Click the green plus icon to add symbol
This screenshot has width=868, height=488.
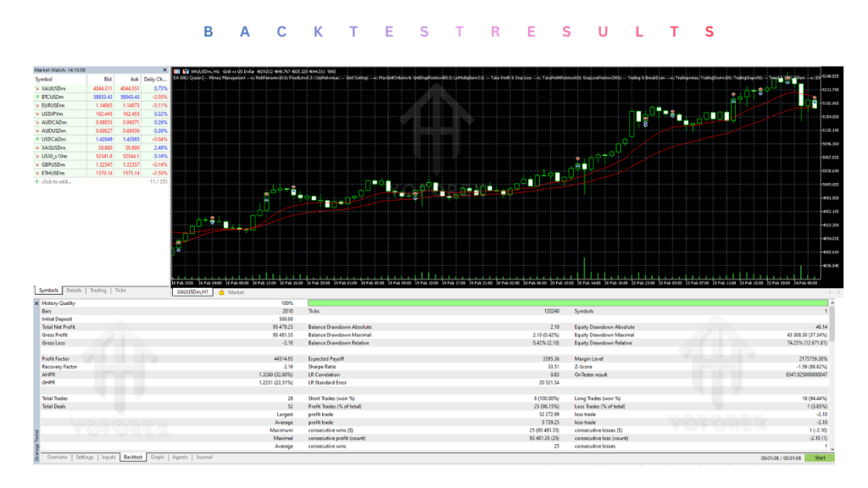[37, 181]
